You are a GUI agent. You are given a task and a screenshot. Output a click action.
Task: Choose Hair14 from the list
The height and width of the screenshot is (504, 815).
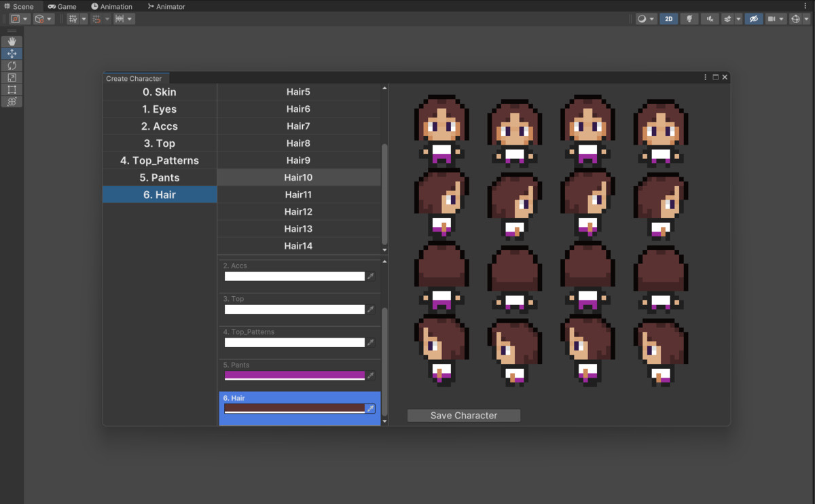pyautogui.click(x=298, y=246)
